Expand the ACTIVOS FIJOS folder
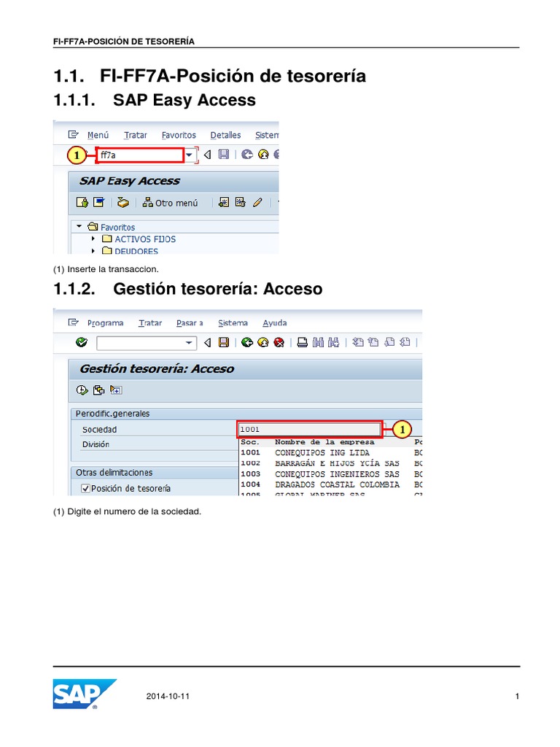 click(93, 239)
